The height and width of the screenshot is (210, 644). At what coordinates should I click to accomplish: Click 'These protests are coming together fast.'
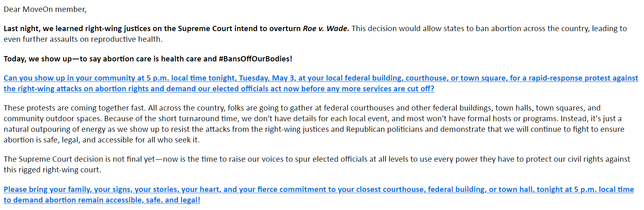click(x=75, y=108)
